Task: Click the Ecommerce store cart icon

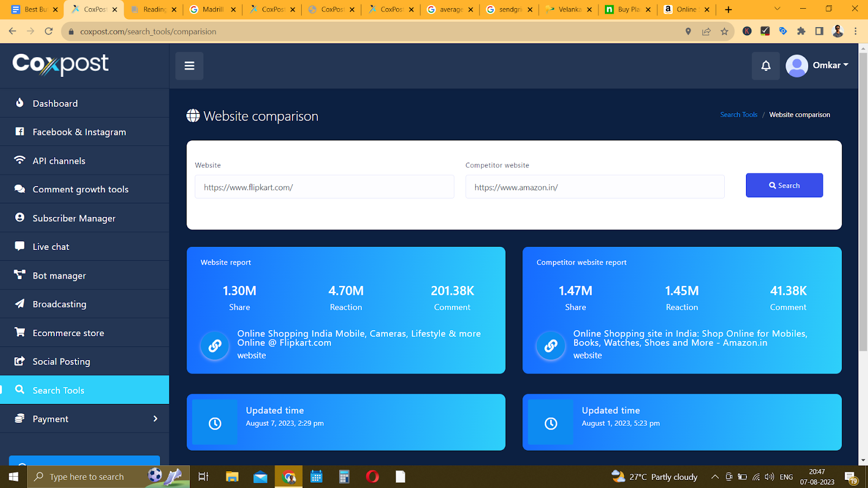Action: [x=20, y=332]
